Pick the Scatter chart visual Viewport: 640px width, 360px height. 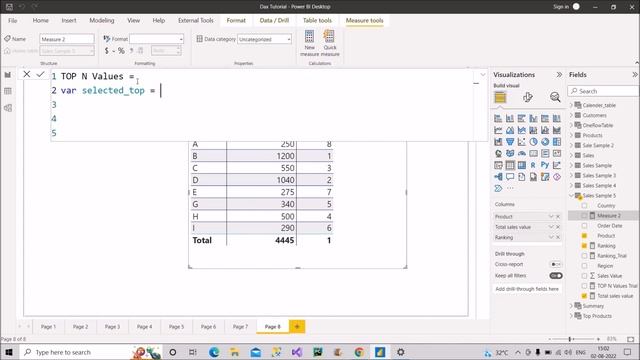coord(522,142)
